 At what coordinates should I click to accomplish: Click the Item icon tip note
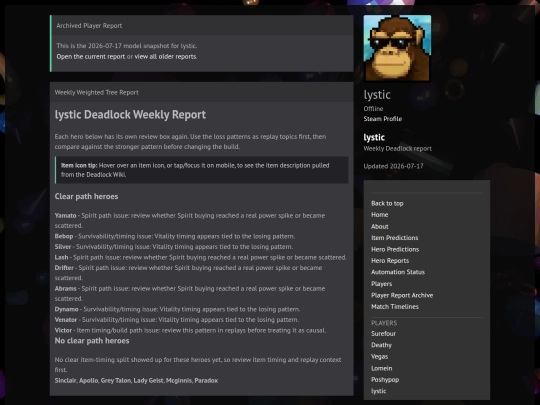201,170
